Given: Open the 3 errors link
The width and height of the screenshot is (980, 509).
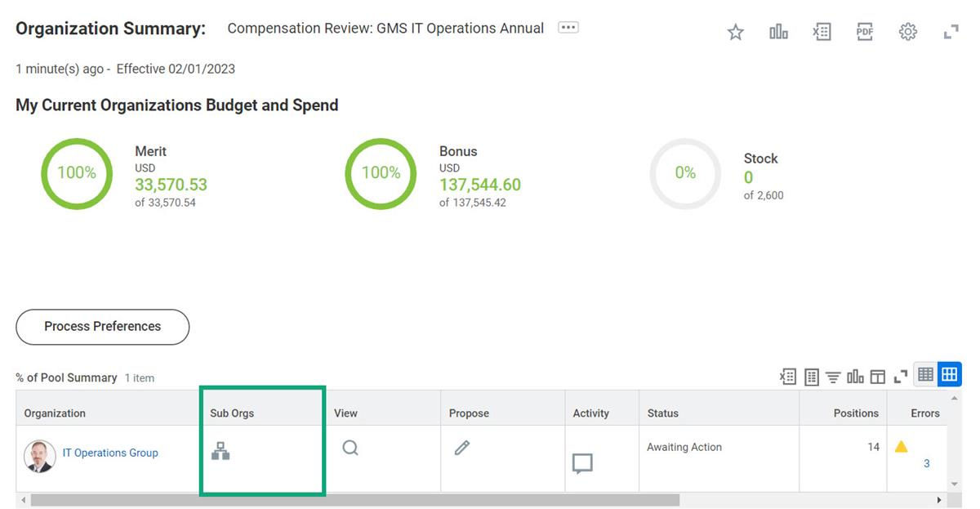Looking at the screenshot, I should pos(927,464).
